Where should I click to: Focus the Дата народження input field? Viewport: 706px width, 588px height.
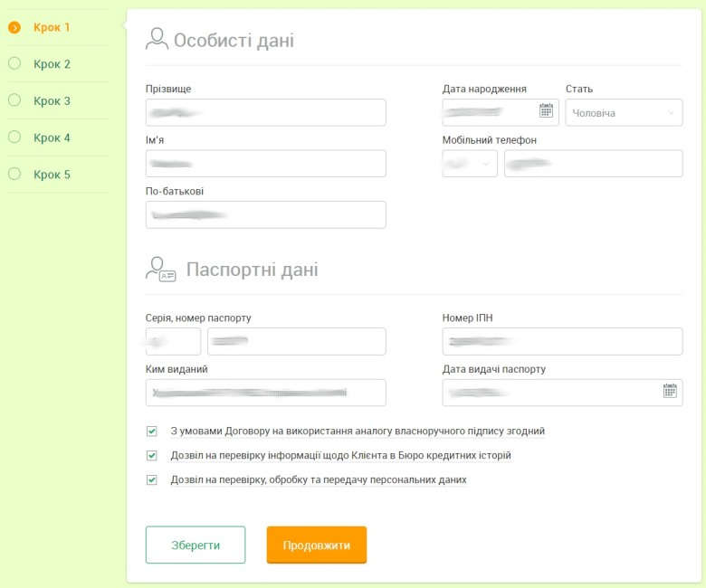point(501,112)
